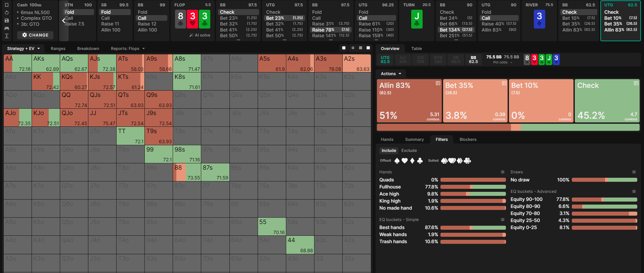Click the turn Jack of clubs card
The height and width of the screenshot is (273, 644).
coord(417,19)
